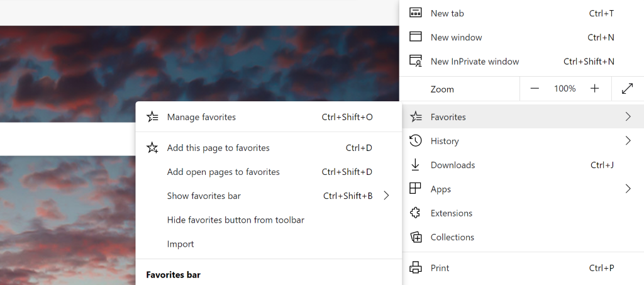Select Extensions in the menu
Viewport: 644px width, 285px height.
521,213
